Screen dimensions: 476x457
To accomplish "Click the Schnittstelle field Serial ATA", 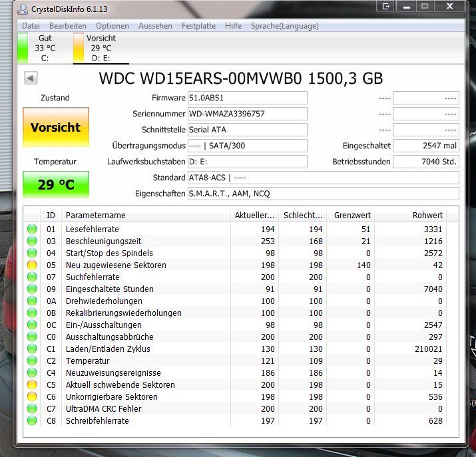I will [248, 130].
